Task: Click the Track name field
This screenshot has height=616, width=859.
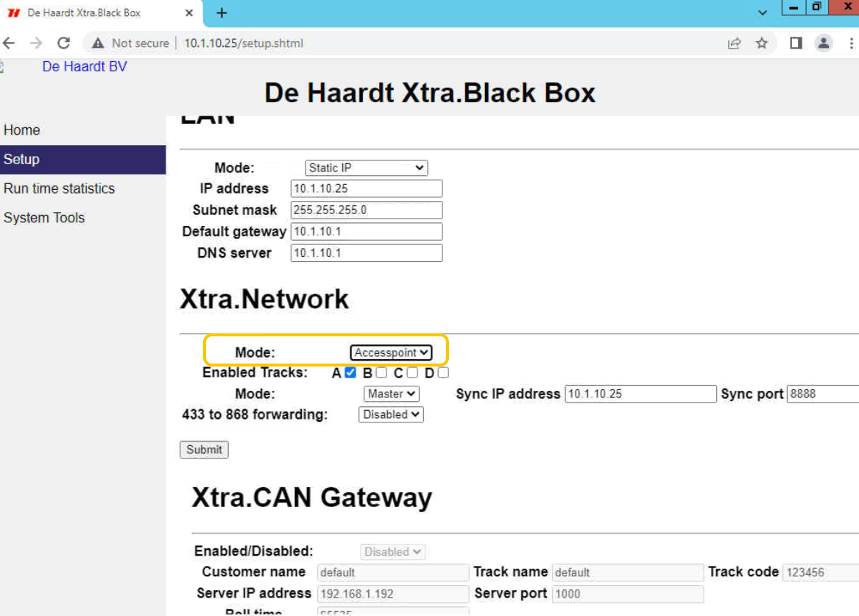Action: pyautogui.click(x=628, y=572)
